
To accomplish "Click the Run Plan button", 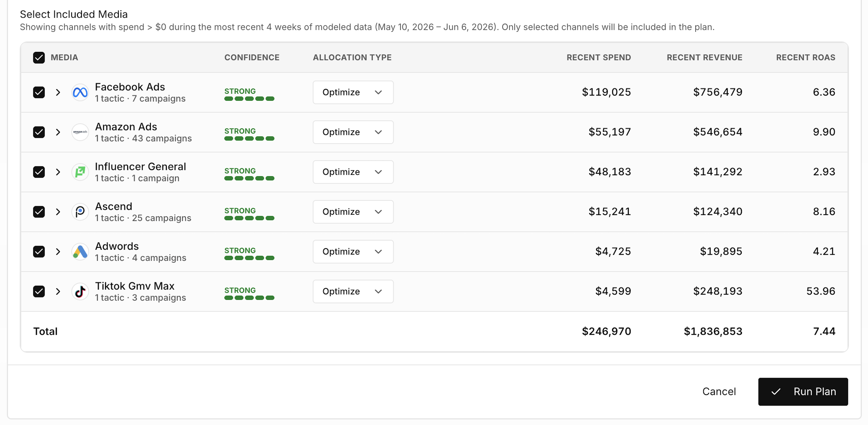I will click(803, 391).
